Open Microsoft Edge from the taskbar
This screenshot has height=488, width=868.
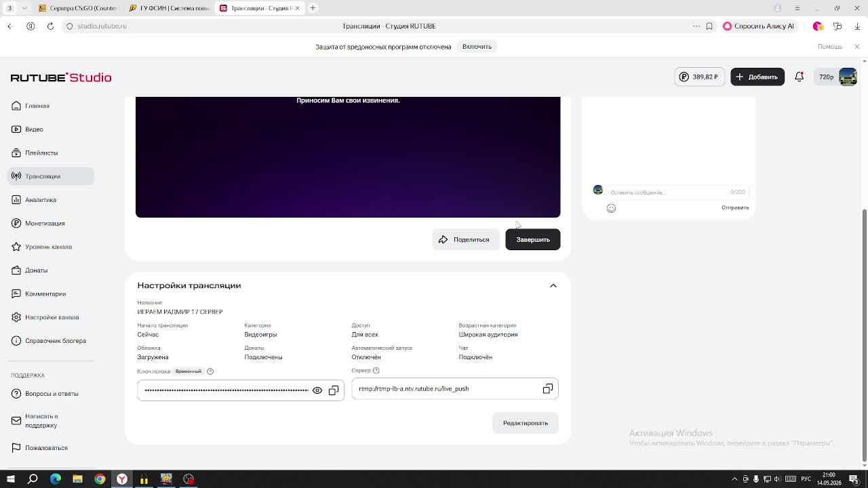pyautogui.click(x=56, y=479)
